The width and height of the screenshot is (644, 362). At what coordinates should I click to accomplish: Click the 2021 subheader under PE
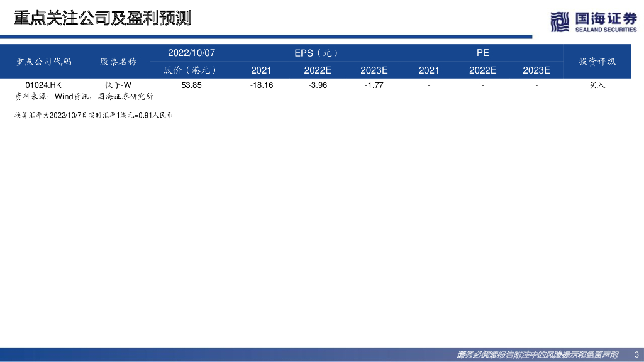point(429,70)
